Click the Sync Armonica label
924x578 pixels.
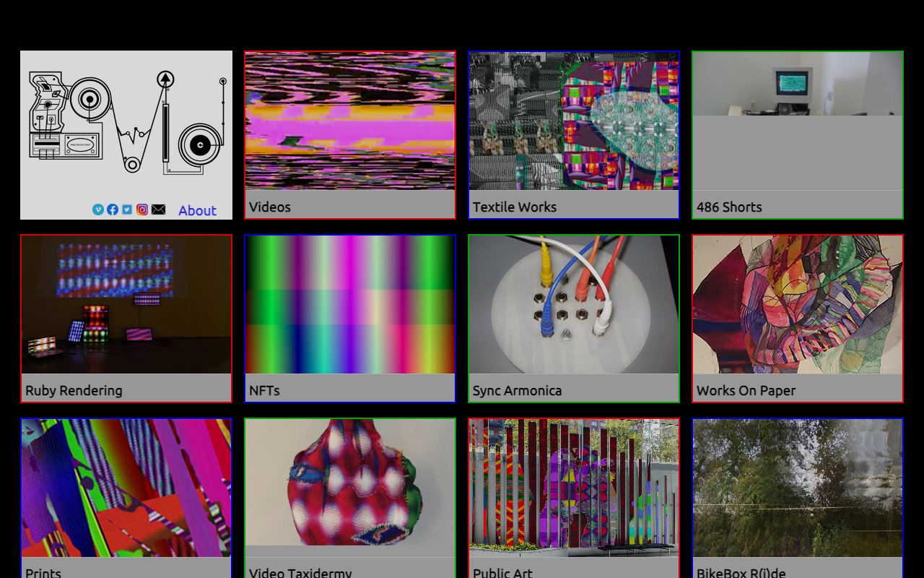(x=517, y=390)
